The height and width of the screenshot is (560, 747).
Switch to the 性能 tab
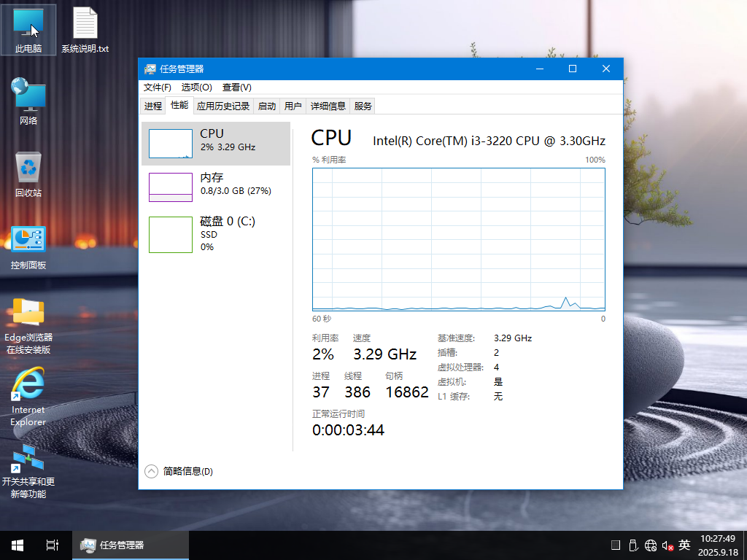[x=179, y=105]
